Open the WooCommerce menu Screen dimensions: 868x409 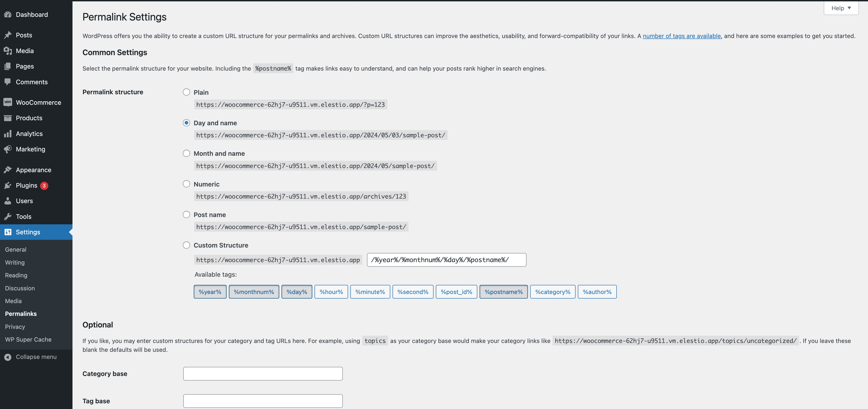pos(39,102)
